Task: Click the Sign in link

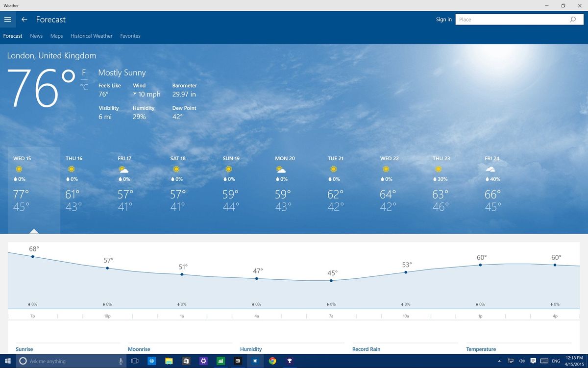Action: [x=443, y=20]
